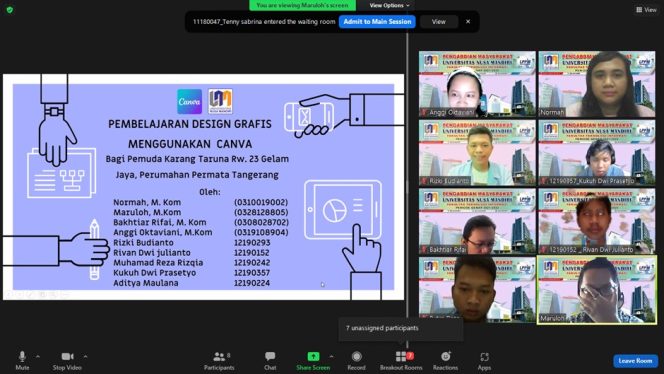Mute the microphone
The height and width of the screenshot is (374, 664).
(x=22, y=361)
